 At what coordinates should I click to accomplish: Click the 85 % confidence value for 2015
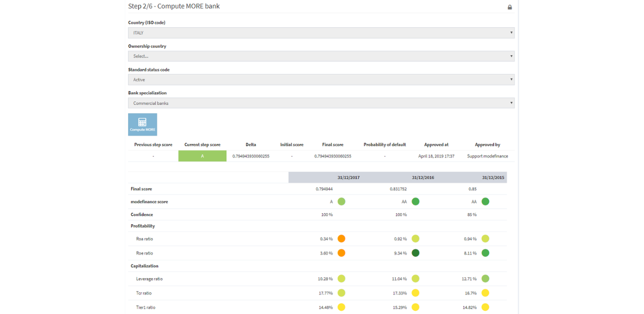(471, 215)
